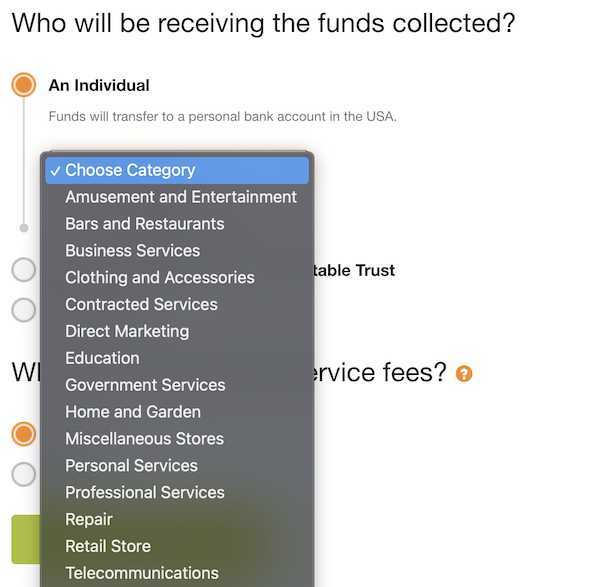Select the second service fees radio button
600x587 pixels.
tap(24, 474)
